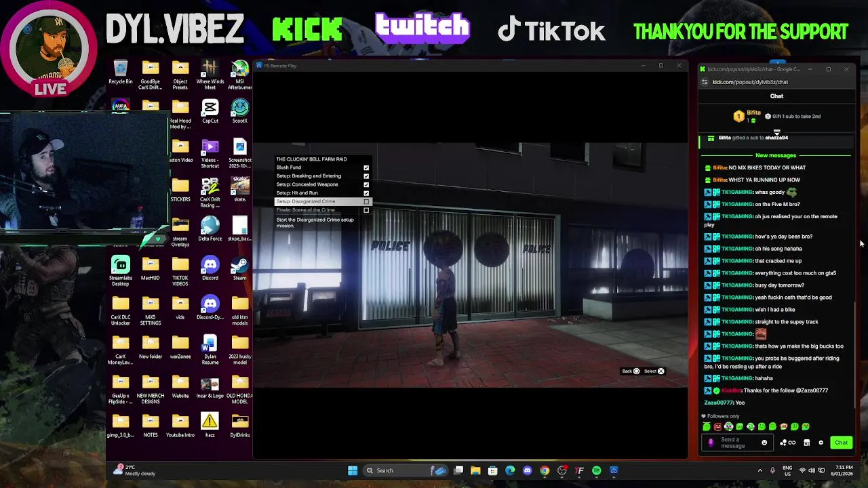Screen dimensions: 868x488
Task: Open the Videos - Shortcut icon
Action: pos(210,154)
